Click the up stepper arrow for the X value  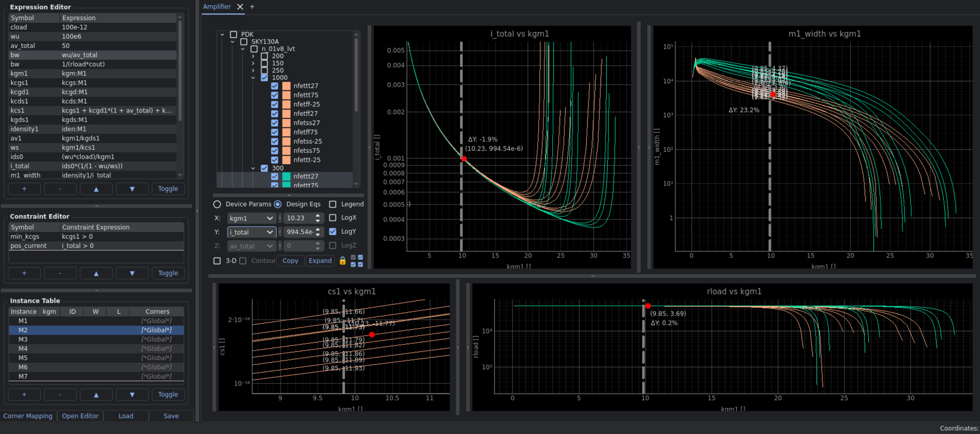point(318,215)
